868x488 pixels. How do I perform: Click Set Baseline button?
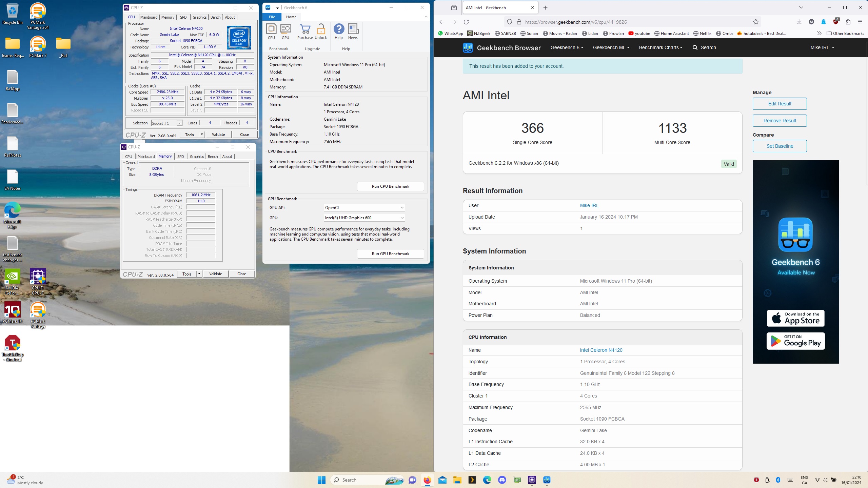[x=780, y=146]
